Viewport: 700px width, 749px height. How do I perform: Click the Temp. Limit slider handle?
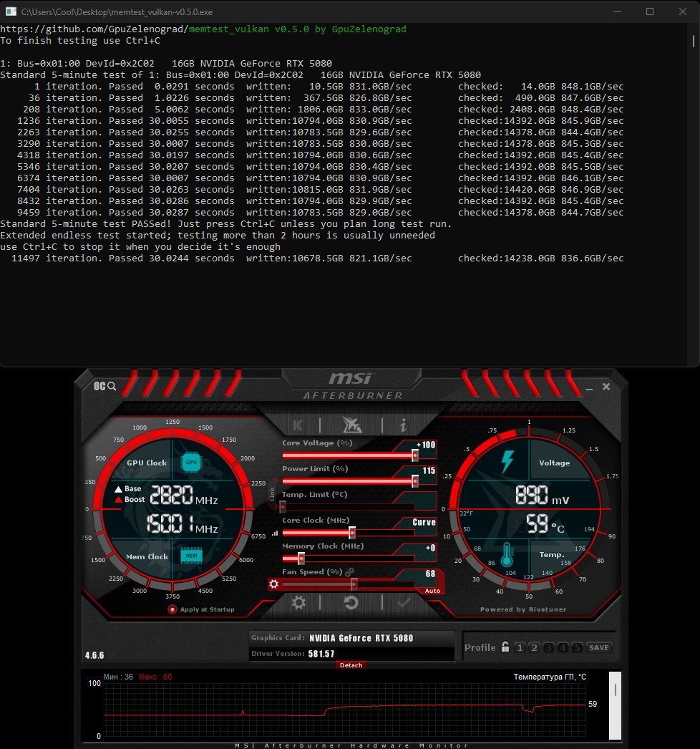pos(283,507)
